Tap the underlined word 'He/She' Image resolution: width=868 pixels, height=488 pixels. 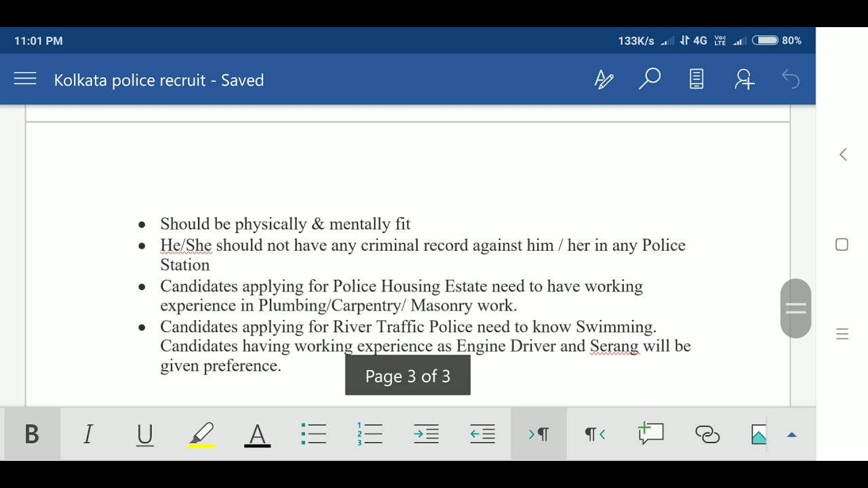tap(186, 245)
